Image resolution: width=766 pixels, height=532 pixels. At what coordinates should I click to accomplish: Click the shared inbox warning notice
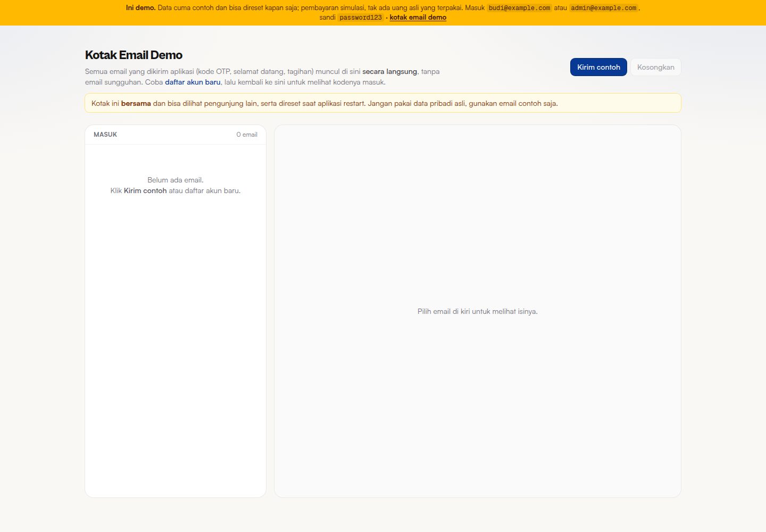tap(383, 103)
